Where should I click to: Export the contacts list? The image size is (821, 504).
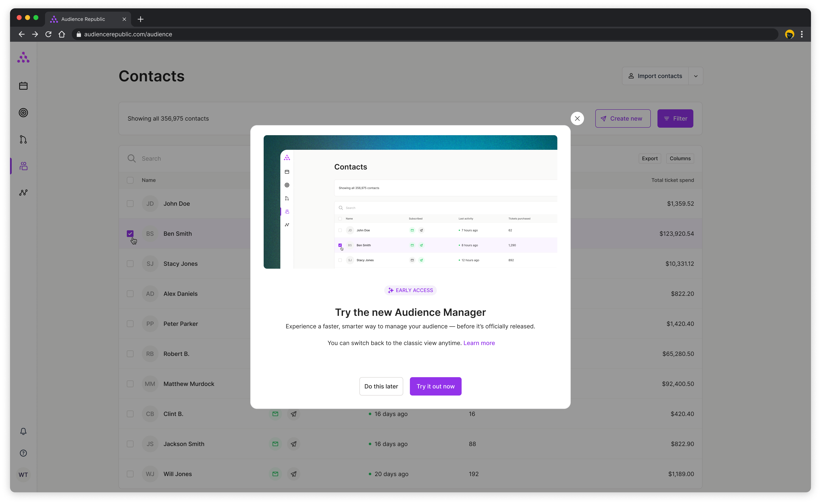coord(650,158)
